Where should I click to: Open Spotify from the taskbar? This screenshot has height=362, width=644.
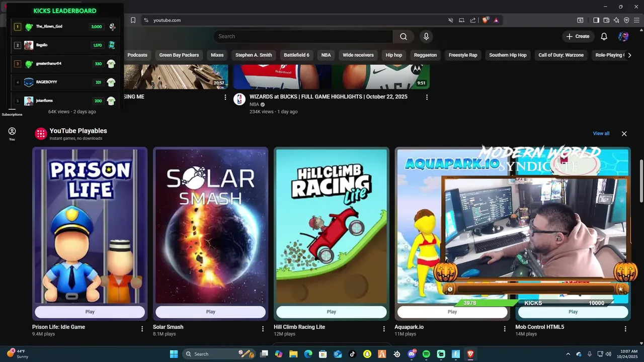426,354
